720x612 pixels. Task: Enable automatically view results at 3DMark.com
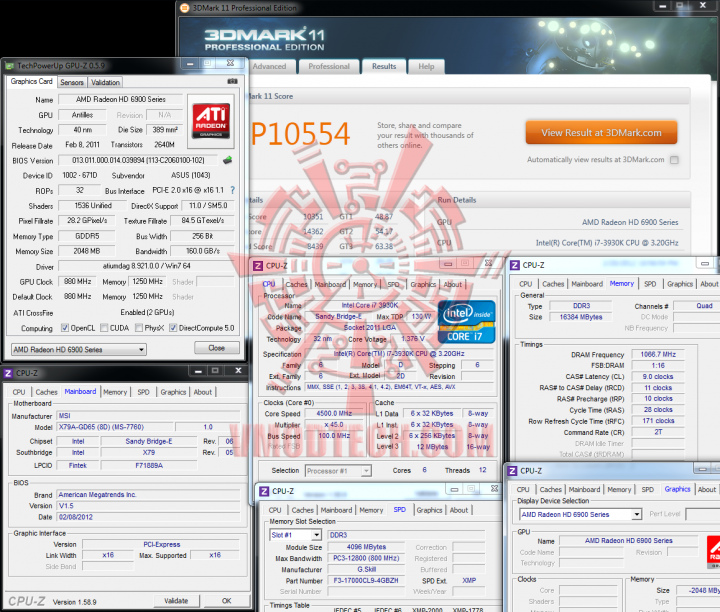(x=674, y=160)
